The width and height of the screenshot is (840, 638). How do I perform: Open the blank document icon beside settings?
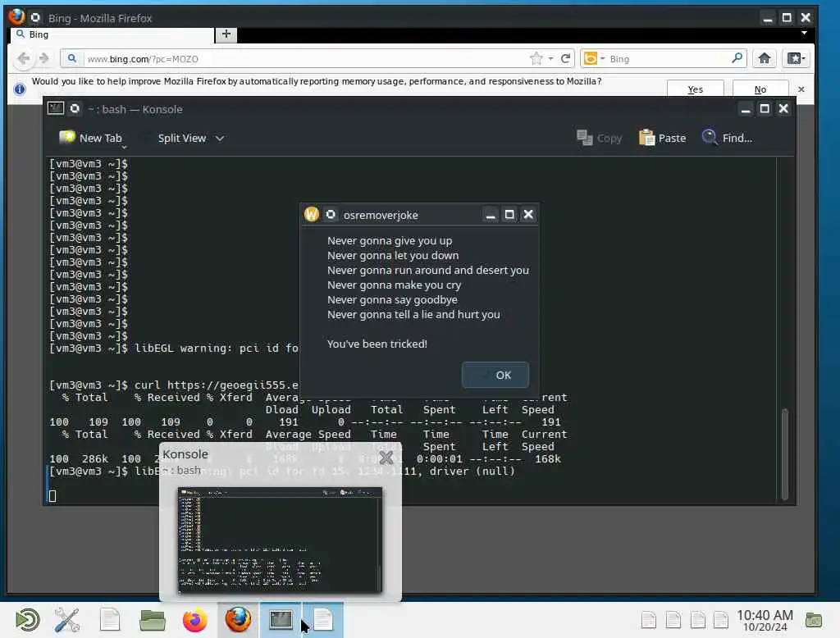(110, 620)
